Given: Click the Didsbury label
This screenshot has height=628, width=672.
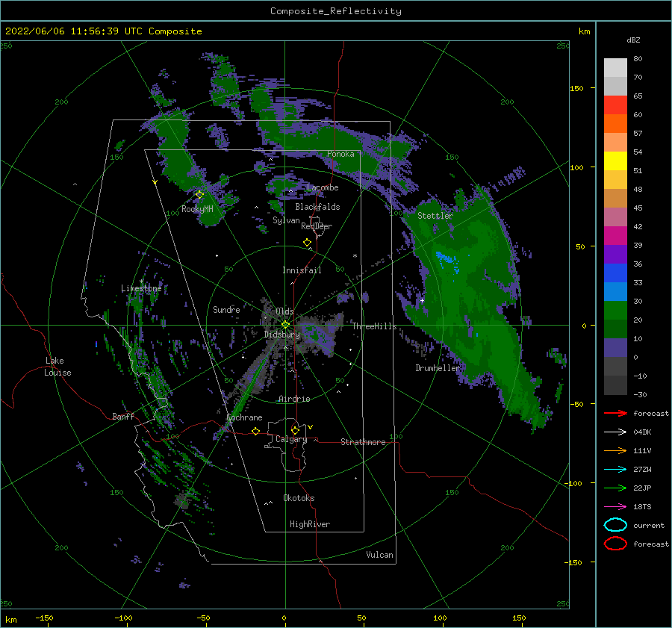Looking at the screenshot, I should [282, 335].
